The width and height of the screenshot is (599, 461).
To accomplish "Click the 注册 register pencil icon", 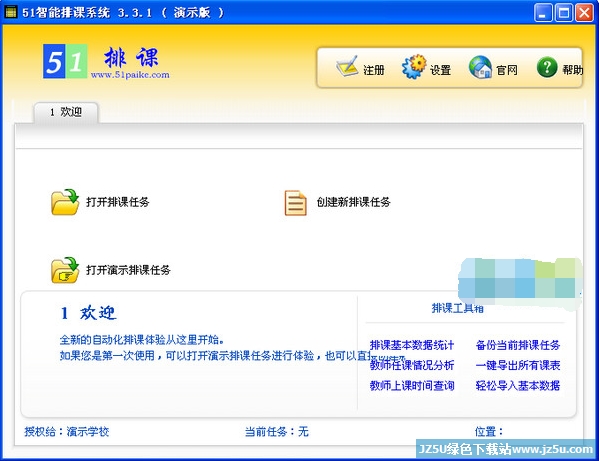I will click(x=347, y=66).
